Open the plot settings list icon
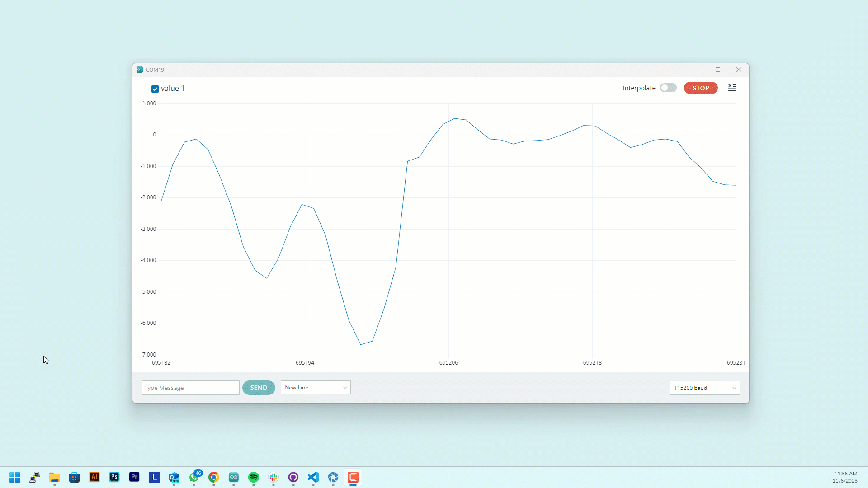This screenshot has width=868, height=488. tap(732, 88)
